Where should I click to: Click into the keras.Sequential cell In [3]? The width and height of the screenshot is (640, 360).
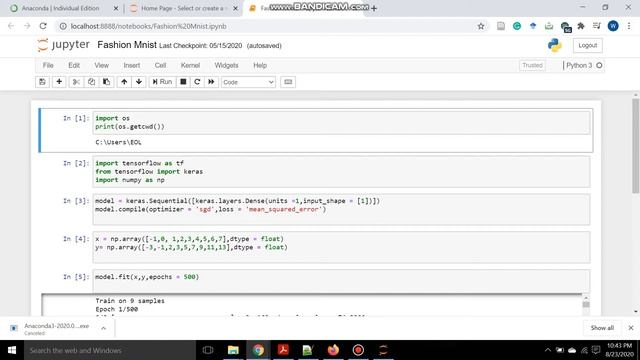pyautogui.click(x=341, y=209)
